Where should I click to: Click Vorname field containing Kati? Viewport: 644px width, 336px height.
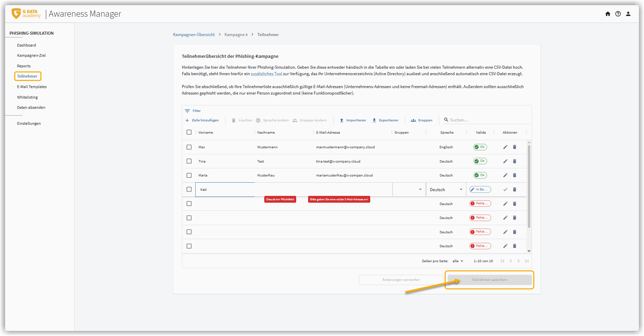(225, 189)
